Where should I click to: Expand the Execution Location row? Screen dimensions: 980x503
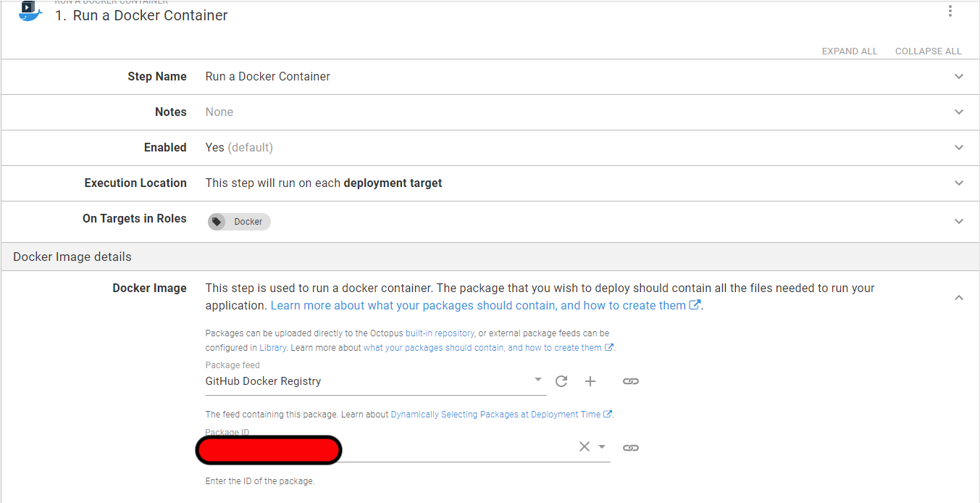pyautogui.click(x=959, y=183)
